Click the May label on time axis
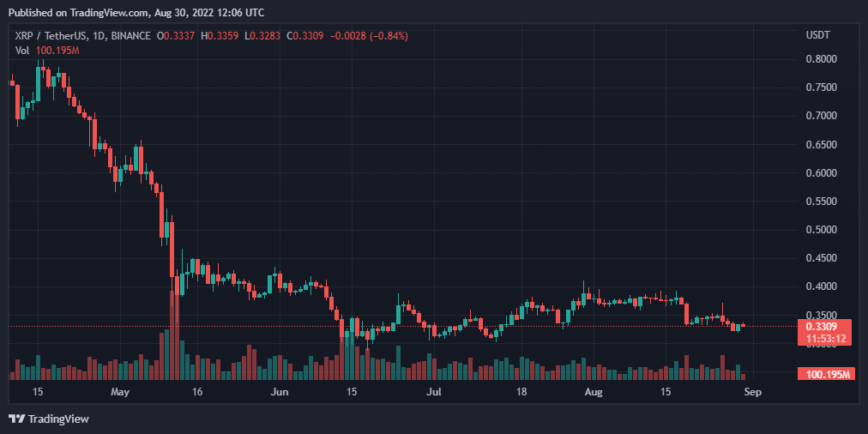The image size is (868, 434). [120, 392]
